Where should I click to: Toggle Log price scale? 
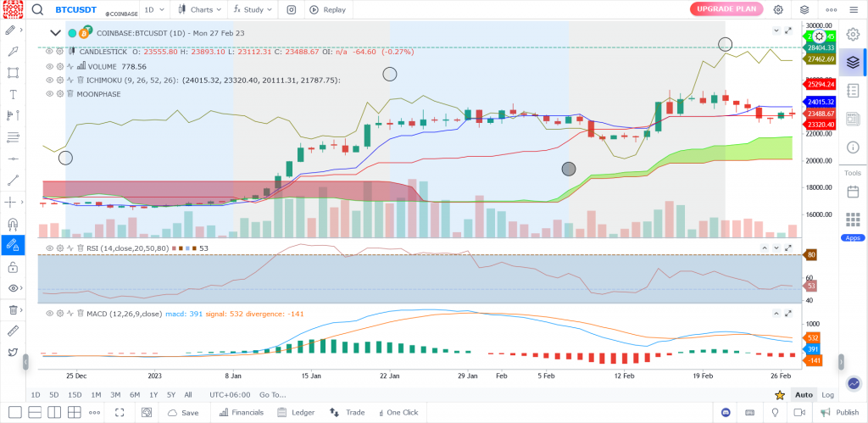point(827,395)
